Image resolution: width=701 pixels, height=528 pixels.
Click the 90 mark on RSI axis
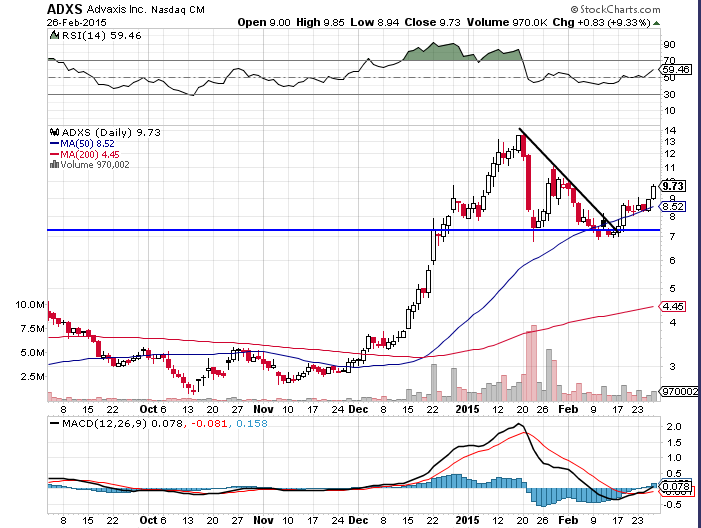[x=669, y=45]
